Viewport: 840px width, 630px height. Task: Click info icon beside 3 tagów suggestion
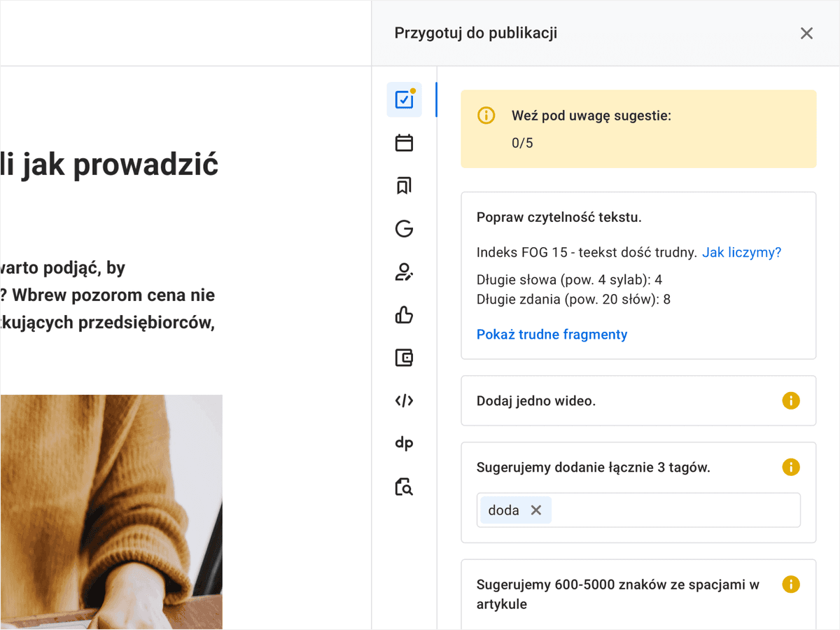click(x=791, y=468)
